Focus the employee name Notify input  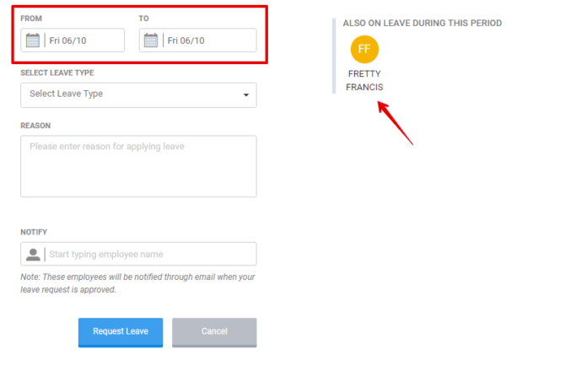point(148,255)
